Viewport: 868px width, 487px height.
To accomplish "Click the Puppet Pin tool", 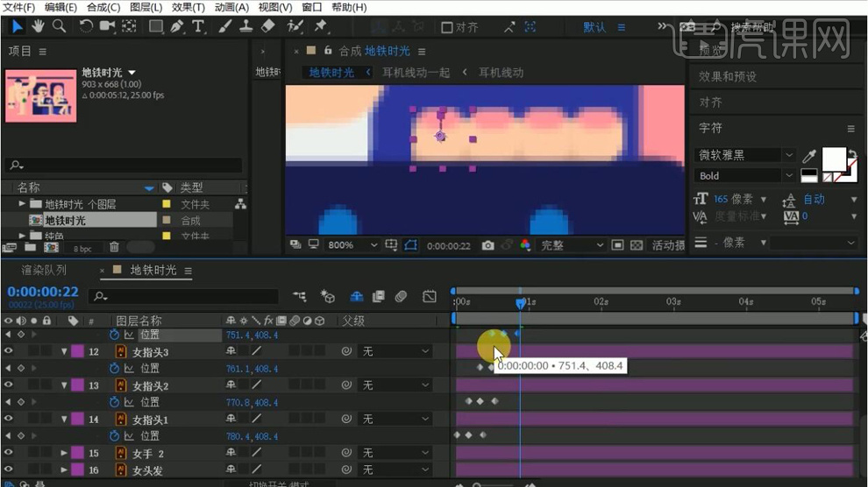I will click(320, 26).
